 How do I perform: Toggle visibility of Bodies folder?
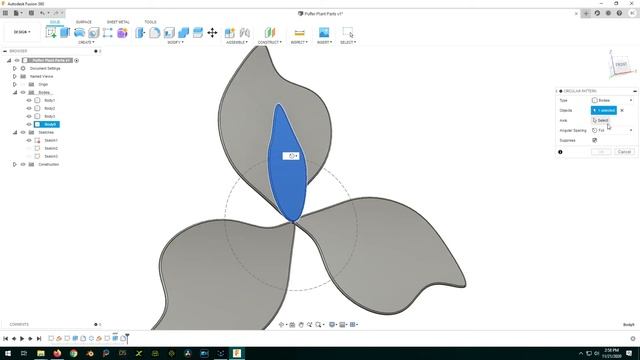click(23, 92)
